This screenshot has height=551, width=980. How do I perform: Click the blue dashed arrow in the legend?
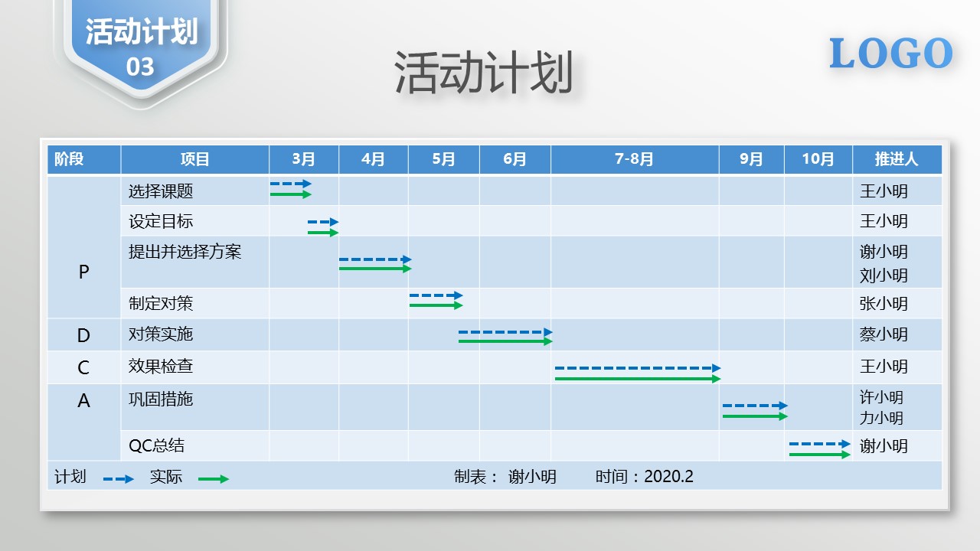(x=119, y=479)
